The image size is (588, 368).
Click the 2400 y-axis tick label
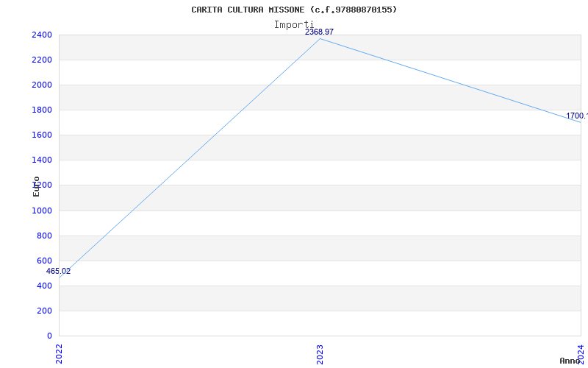42,35
